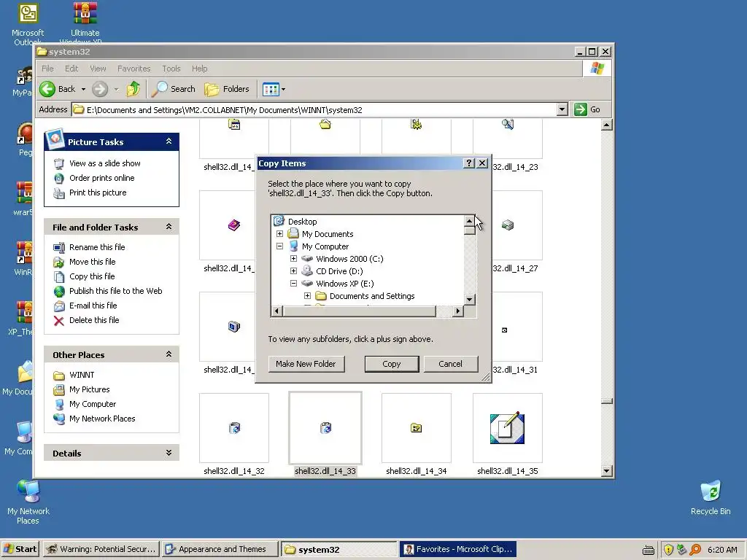This screenshot has height=560, width=747.
Task: Select the shell32.dll_14_35 thumbnail
Action: (x=508, y=428)
